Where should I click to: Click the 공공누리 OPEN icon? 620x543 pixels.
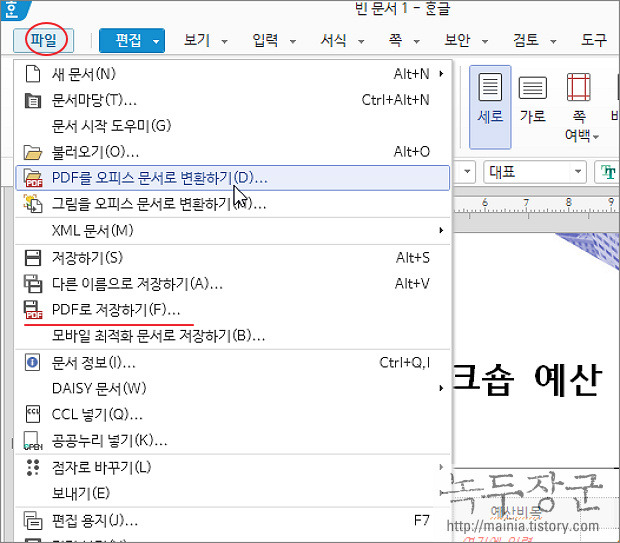(x=33, y=441)
